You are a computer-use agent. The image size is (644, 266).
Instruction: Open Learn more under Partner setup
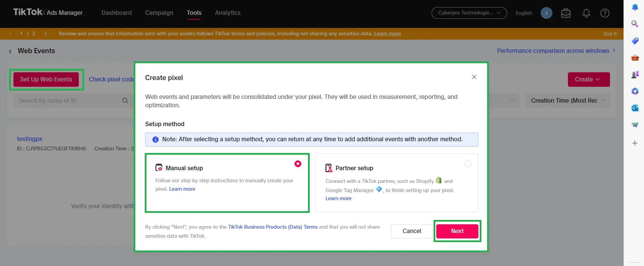point(338,198)
